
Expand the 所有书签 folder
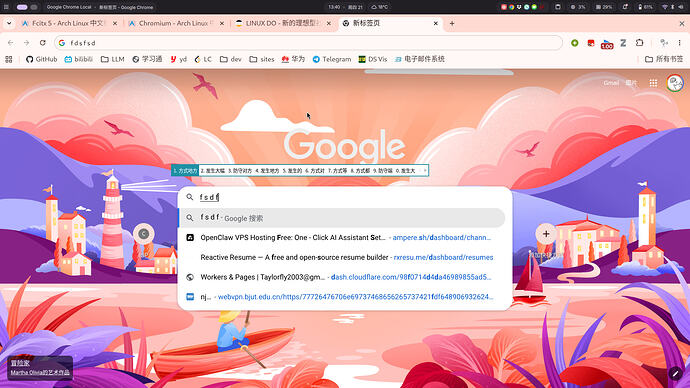[x=664, y=59]
